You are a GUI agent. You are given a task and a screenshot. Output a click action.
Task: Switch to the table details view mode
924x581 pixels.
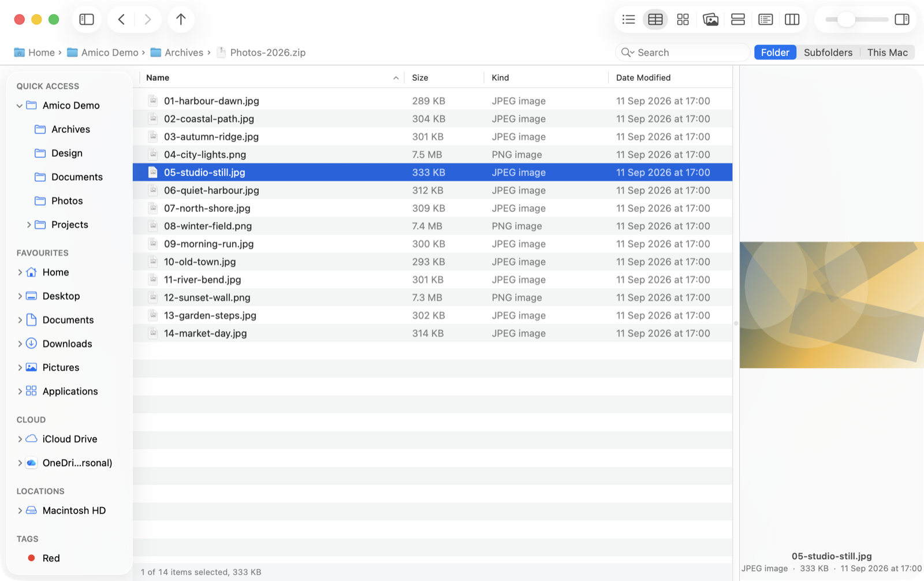[655, 20]
